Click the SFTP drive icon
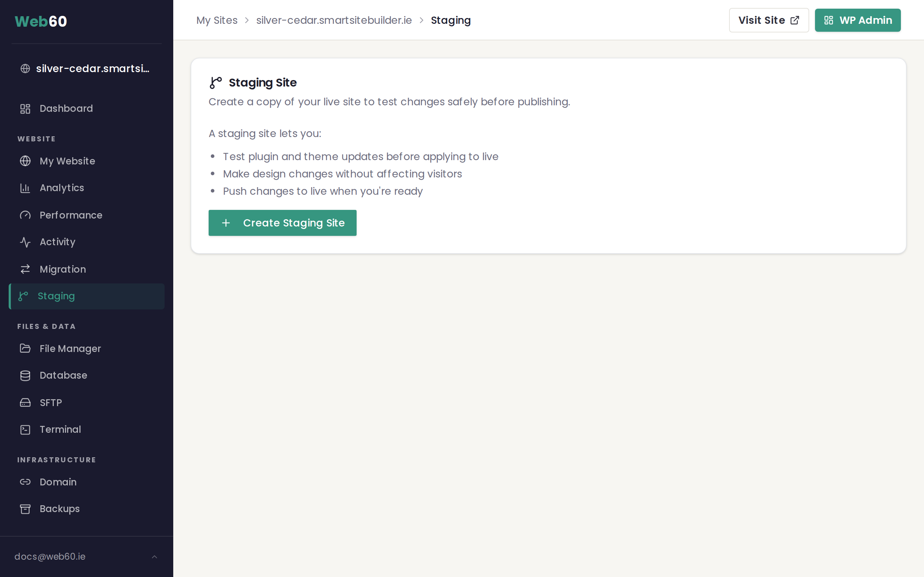 click(25, 402)
